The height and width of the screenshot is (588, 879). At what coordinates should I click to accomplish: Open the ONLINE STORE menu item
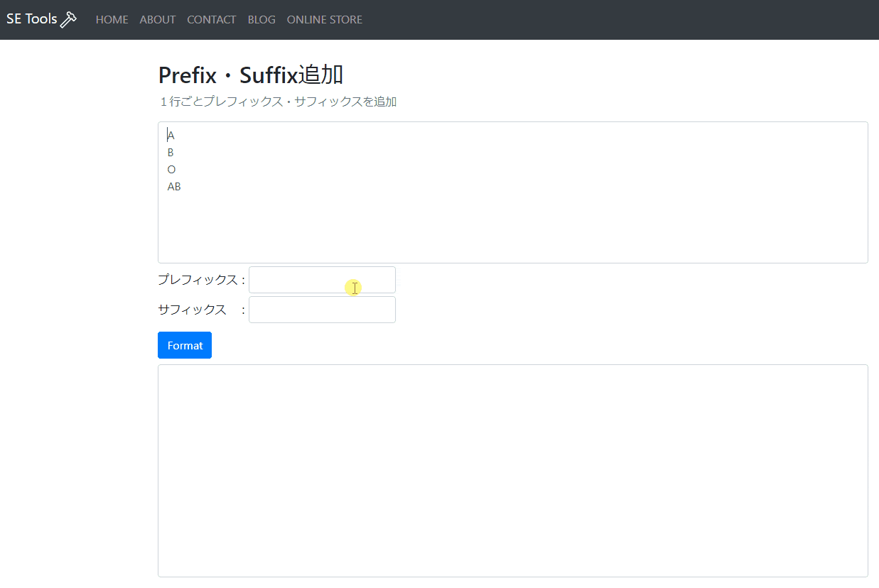[x=324, y=19]
